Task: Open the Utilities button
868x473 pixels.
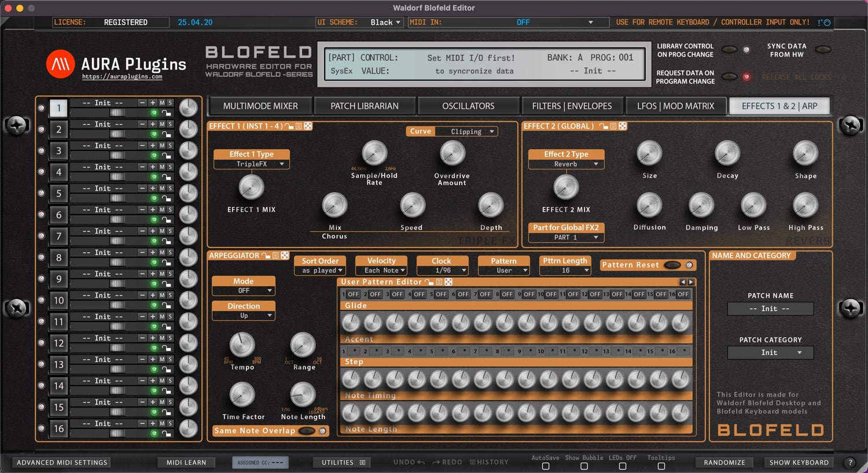Action: (343, 463)
